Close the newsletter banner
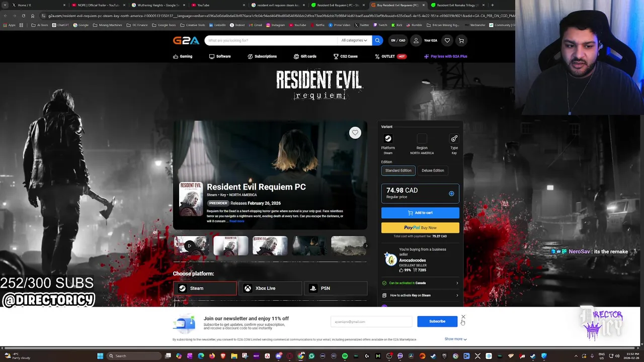 (x=463, y=317)
